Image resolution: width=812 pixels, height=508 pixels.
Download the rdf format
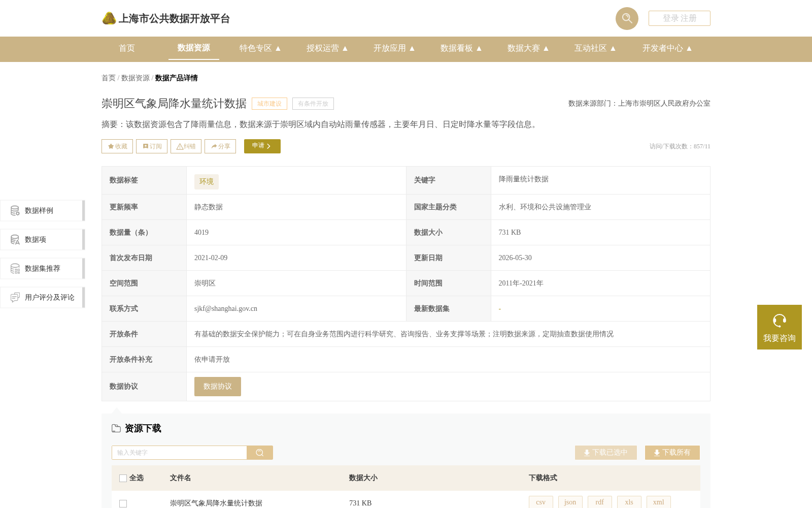pyautogui.click(x=600, y=502)
